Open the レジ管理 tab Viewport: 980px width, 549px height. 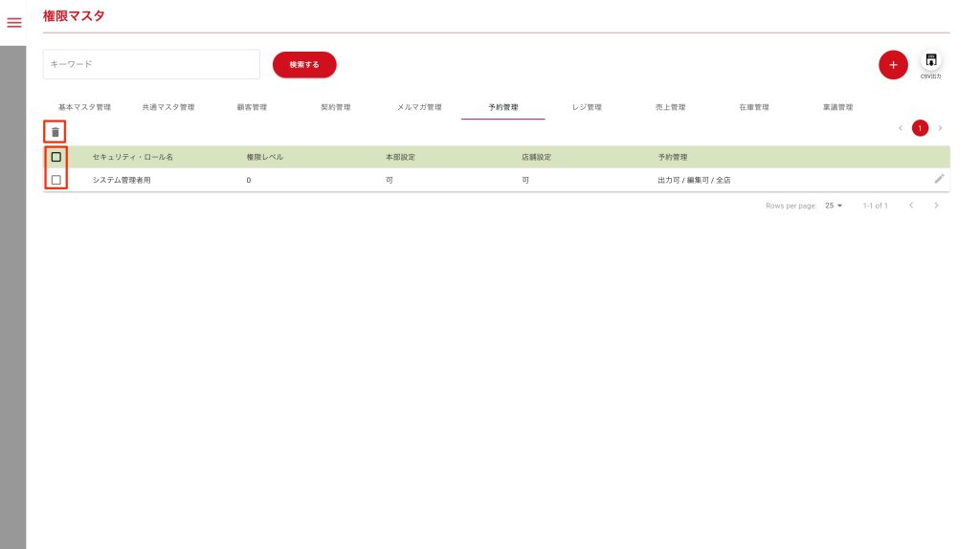(x=587, y=107)
